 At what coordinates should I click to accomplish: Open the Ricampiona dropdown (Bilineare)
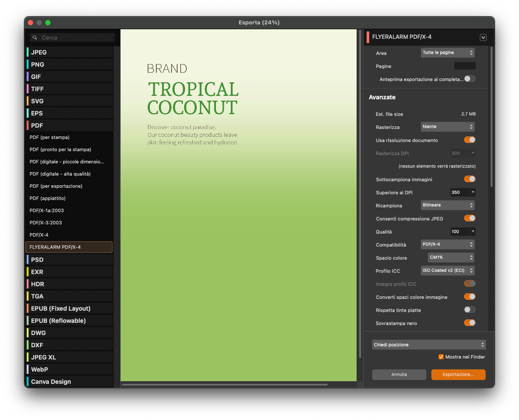pos(448,205)
